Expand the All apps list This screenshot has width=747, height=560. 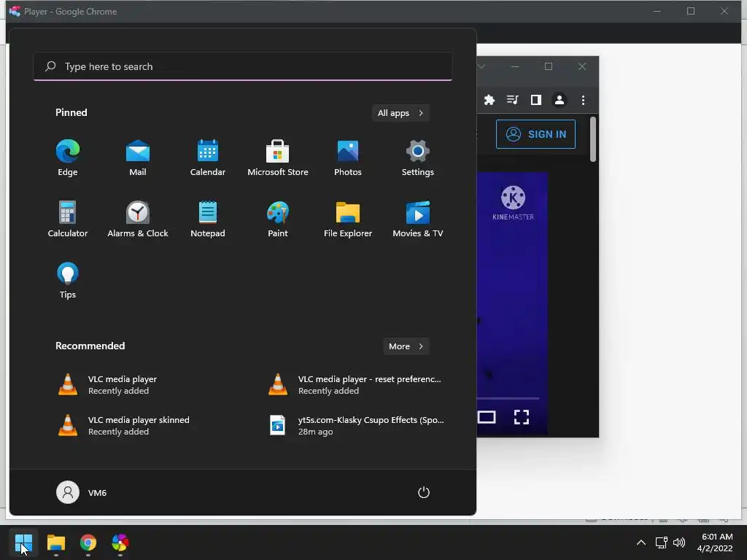pos(400,113)
